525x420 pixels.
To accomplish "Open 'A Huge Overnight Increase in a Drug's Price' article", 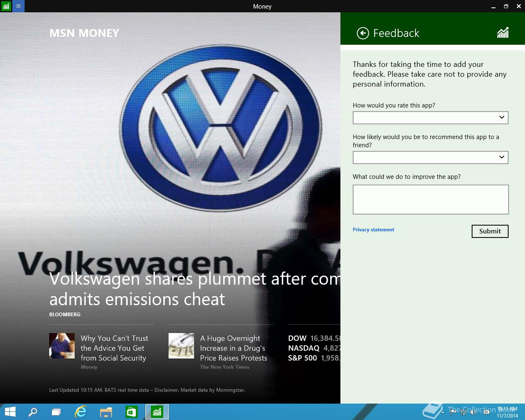I will click(x=234, y=348).
